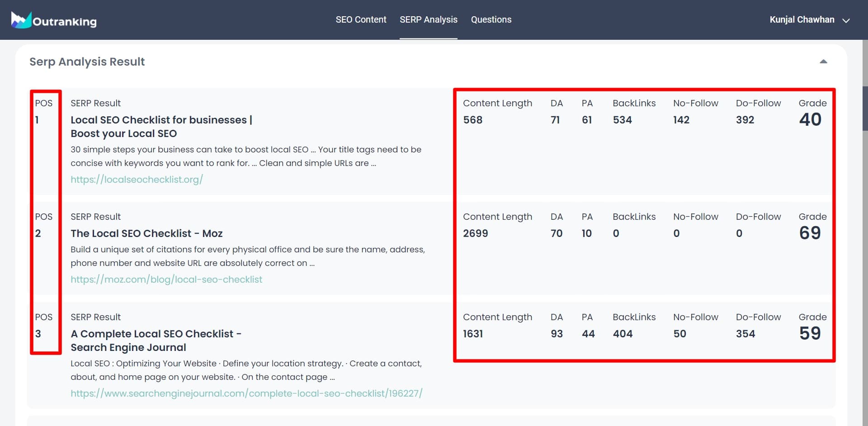Click do-follow value 392
868x426 pixels.
point(745,120)
